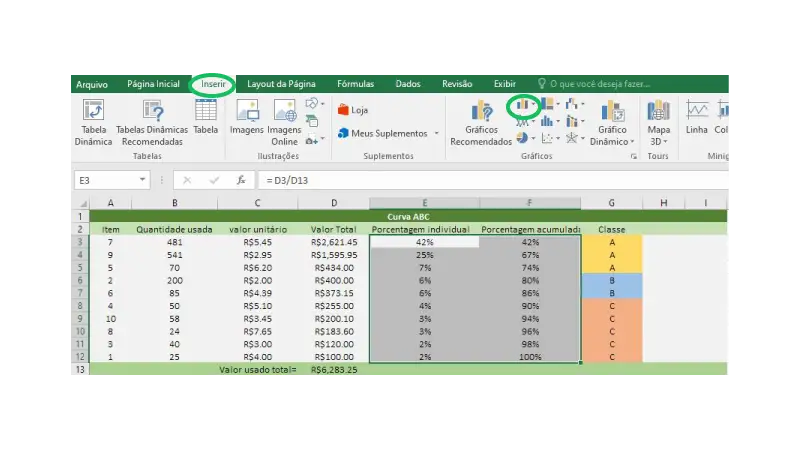Switch to the Revisão tab
This screenshot has height=450, width=800.
[457, 84]
